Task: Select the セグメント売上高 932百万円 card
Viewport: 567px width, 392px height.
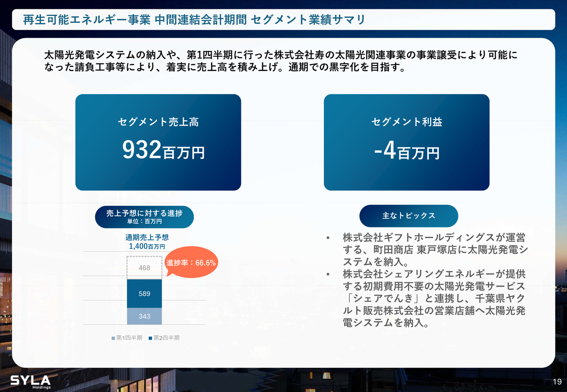Action: pos(158,142)
